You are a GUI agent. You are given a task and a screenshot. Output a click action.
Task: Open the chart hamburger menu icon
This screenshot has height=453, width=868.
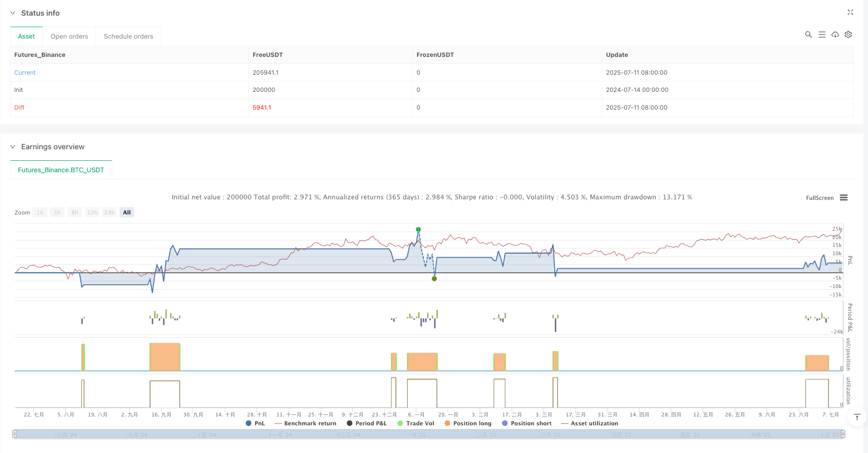coord(843,198)
